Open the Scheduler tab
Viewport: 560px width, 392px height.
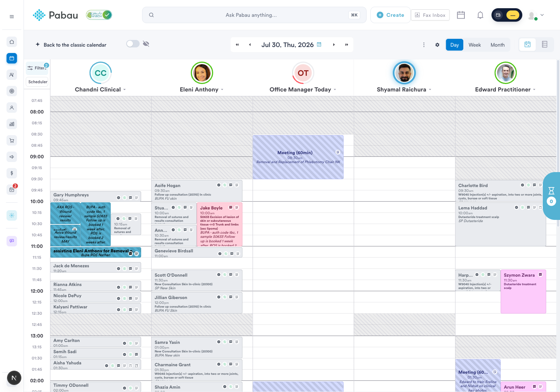pos(38,82)
